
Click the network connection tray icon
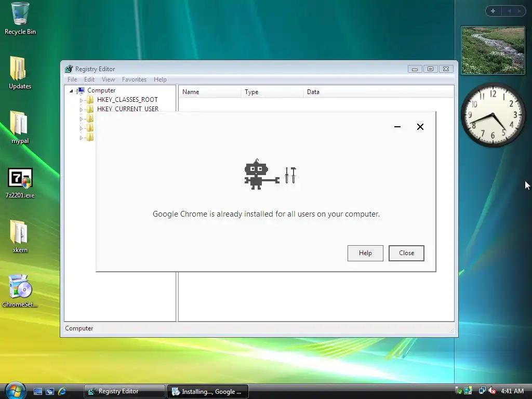(x=482, y=391)
